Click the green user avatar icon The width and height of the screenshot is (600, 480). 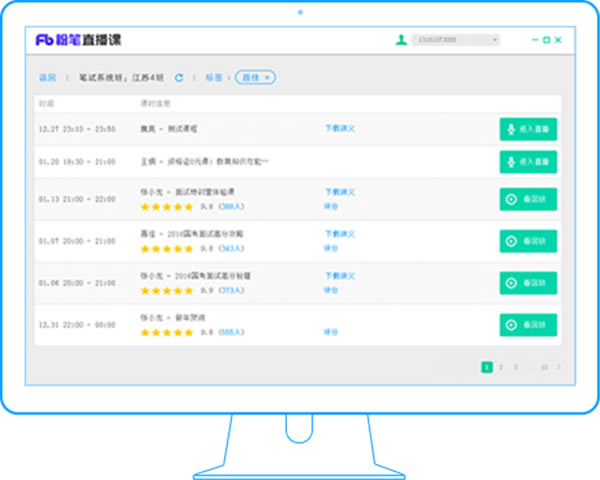click(401, 40)
